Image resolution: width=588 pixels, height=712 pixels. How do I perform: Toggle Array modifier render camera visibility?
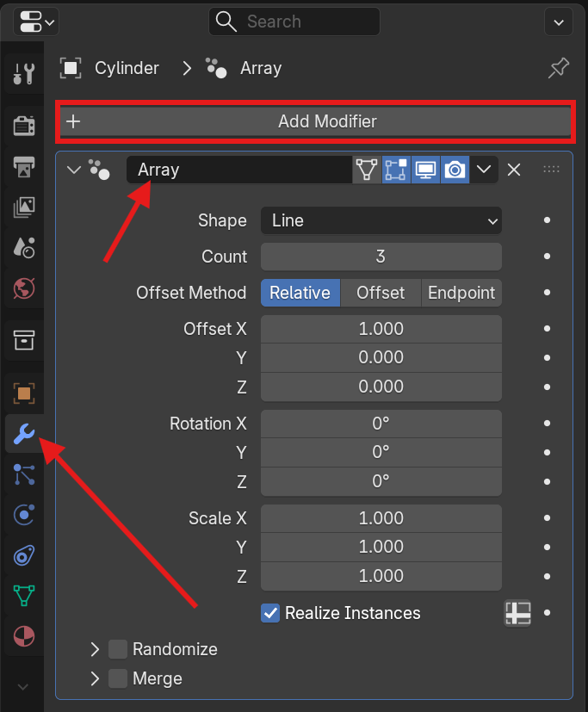[455, 170]
